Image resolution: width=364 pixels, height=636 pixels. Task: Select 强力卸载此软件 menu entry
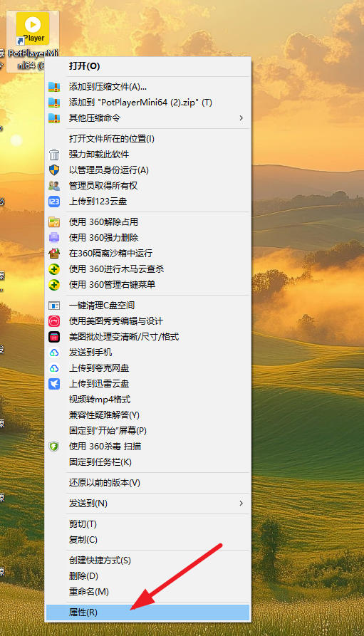(x=147, y=155)
